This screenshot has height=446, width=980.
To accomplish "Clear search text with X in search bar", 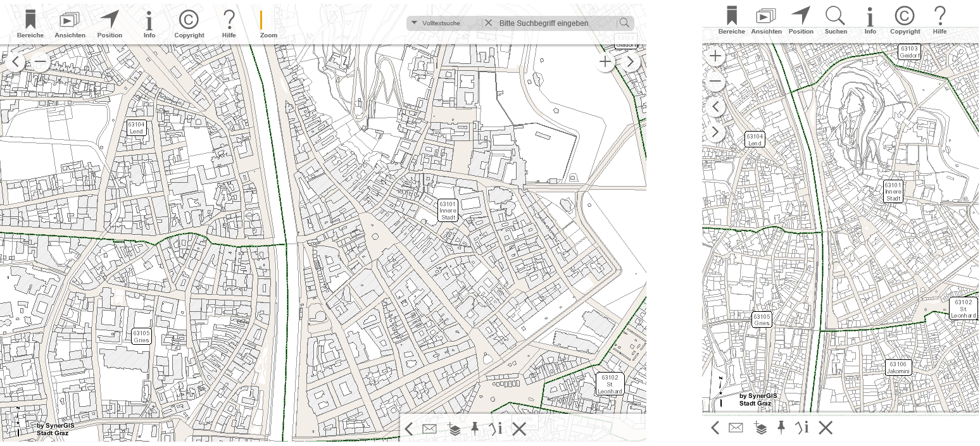I will click(x=488, y=23).
